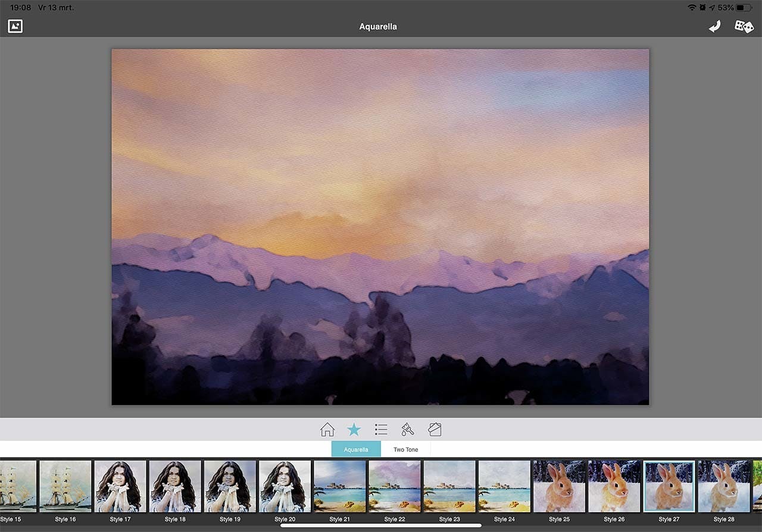Apply Style 17 portrait preset
762x532 pixels.
(120, 486)
